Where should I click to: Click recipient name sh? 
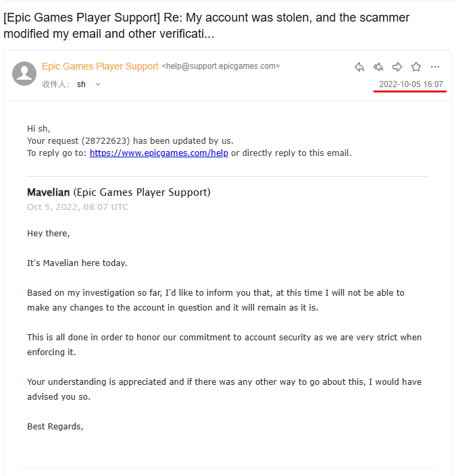pyautogui.click(x=81, y=84)
